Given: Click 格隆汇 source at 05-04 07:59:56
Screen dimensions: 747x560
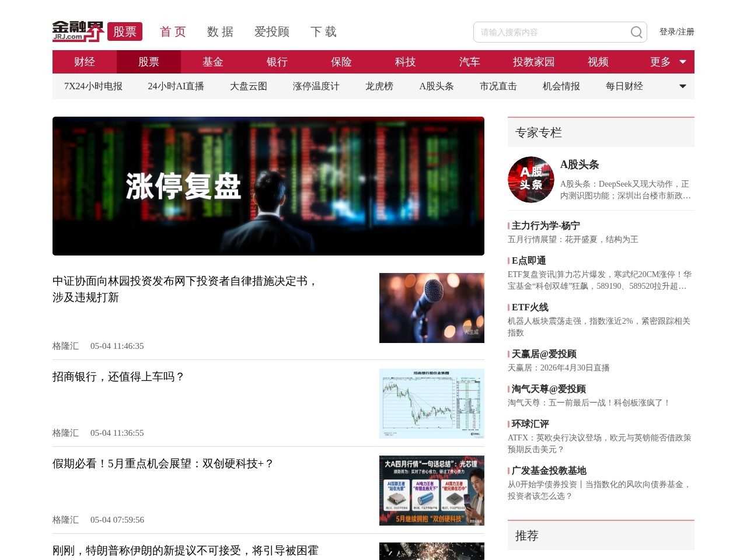Looking at the screenshot, I should (65, 520).
